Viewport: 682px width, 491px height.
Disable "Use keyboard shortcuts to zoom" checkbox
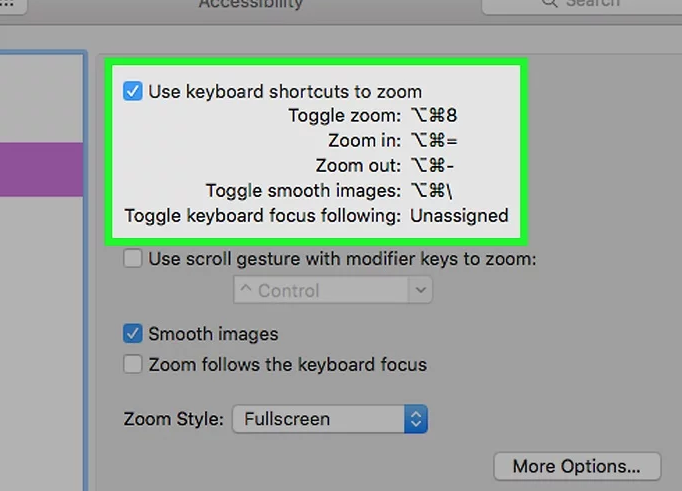click(x=133, y=91)
